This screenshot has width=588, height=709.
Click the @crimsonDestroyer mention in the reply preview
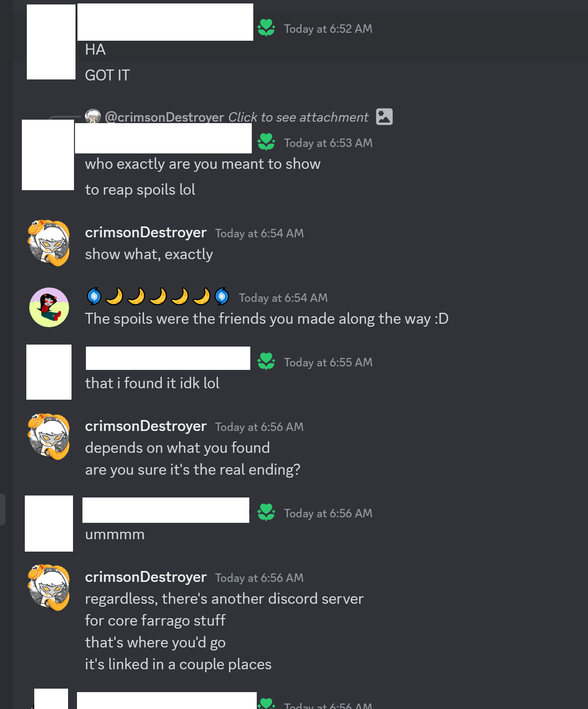click(164, 117)
